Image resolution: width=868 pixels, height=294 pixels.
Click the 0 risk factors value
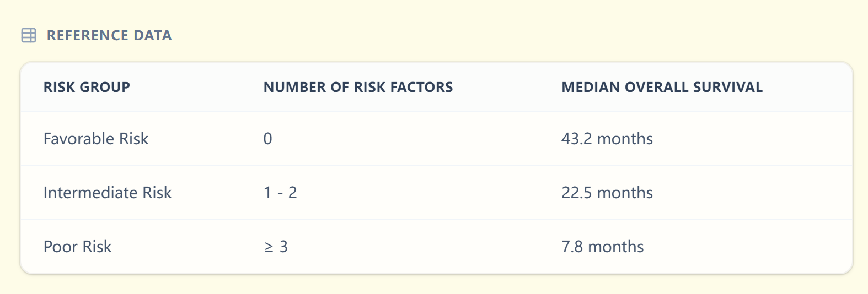267,139
